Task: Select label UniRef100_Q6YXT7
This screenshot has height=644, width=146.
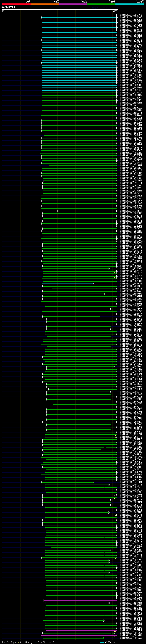Action: point(131,271)
